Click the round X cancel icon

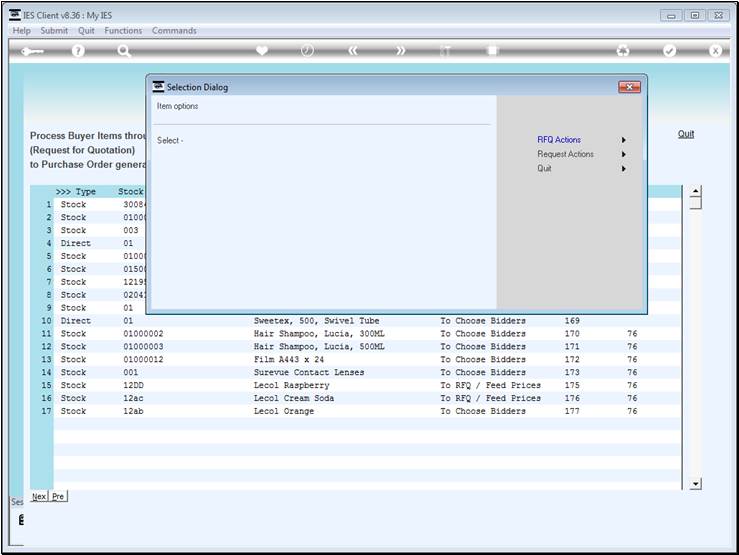tap(715, 50)
